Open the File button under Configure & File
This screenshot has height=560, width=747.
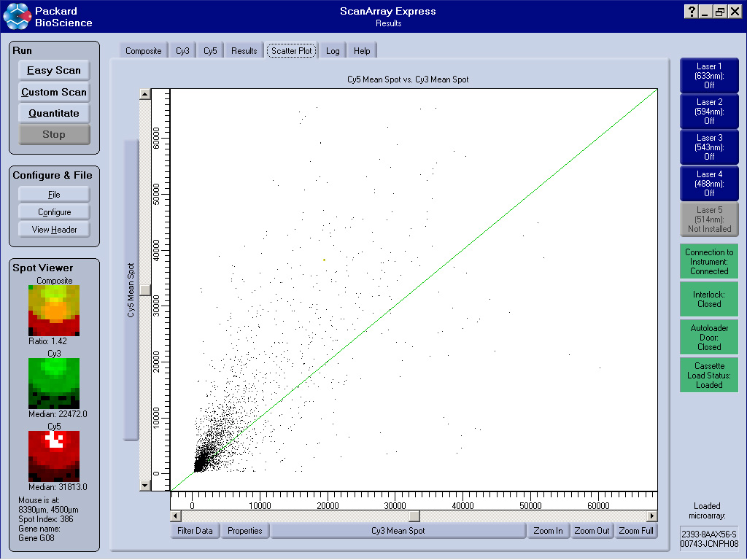coord(54,194)
